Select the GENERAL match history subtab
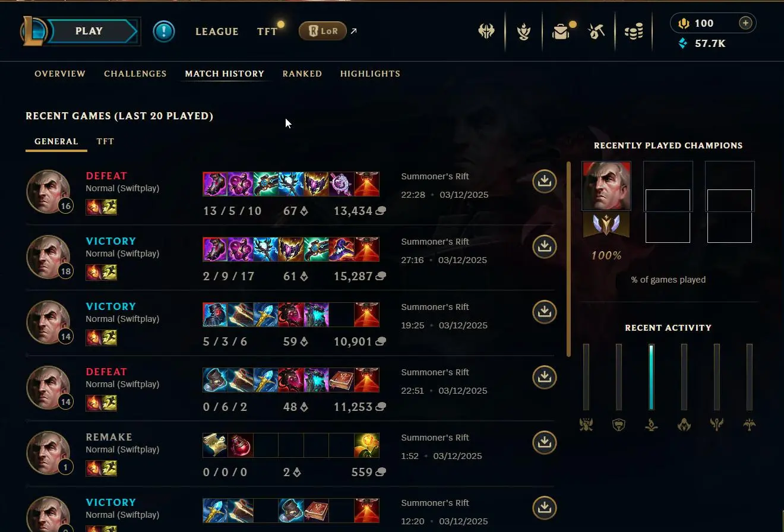Screen dimensions: 784x532 click(56, 141)
